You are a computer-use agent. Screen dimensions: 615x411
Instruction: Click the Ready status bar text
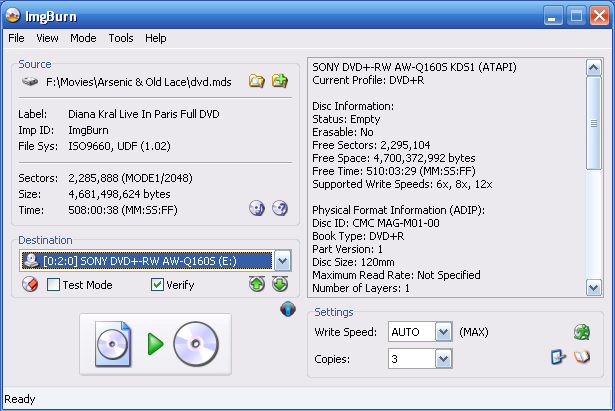20,399
